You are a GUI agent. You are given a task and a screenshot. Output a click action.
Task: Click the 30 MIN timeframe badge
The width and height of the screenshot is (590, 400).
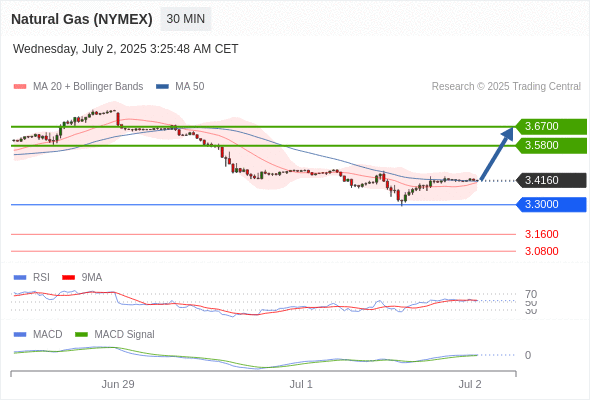pos(186,19)
